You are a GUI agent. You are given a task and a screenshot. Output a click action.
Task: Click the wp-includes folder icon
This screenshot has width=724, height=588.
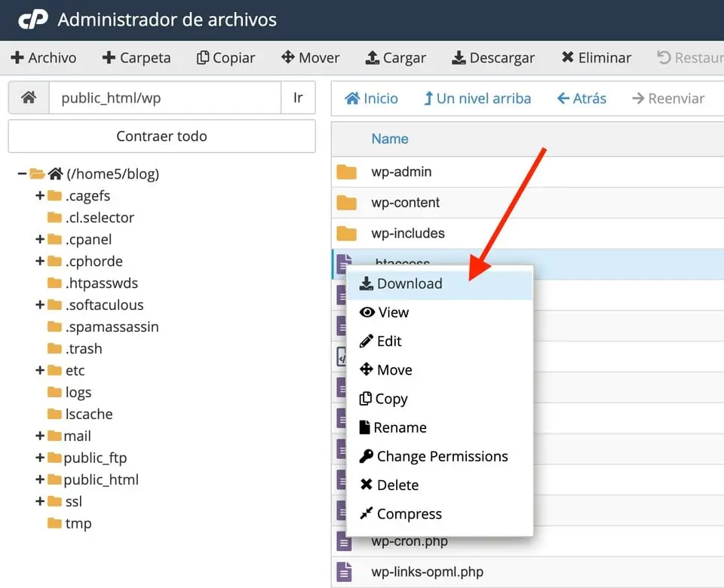pos(346,234)
